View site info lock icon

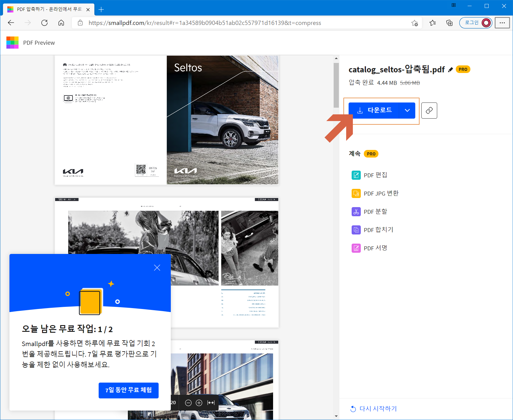(80, 23)
